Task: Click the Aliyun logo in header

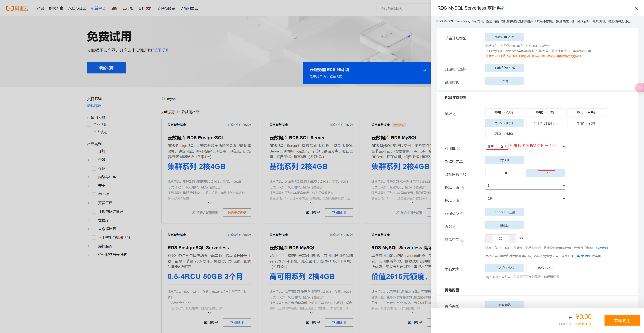Action: 17,8
